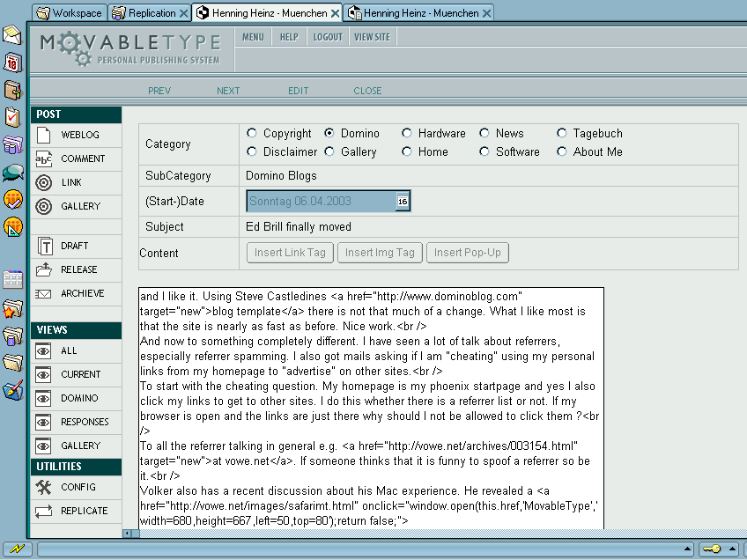
Task: Click the Archieve envelope icon
Action: (x=43, y=294)
